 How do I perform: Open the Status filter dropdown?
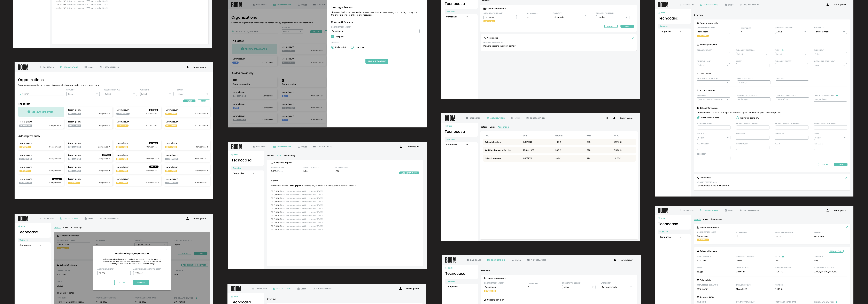point(193,94)
